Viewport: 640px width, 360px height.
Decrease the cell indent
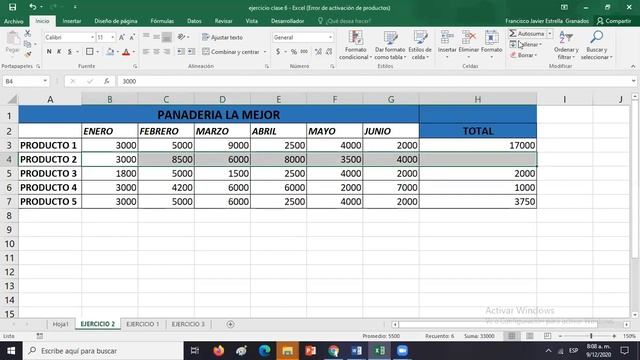(x=181, y=52)
